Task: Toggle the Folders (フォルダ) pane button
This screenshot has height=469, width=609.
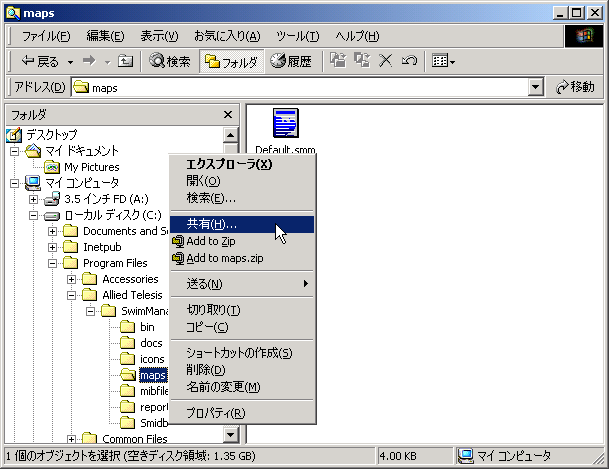Action: point(231,61)
